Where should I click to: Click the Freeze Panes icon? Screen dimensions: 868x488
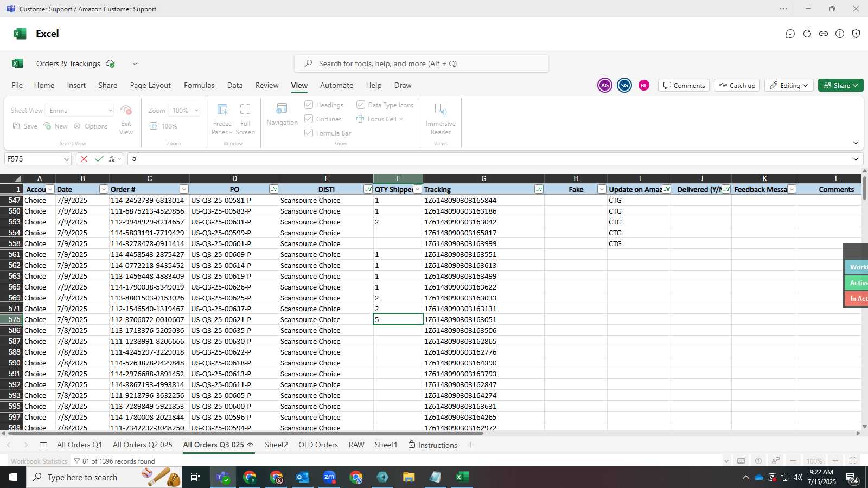222,110
